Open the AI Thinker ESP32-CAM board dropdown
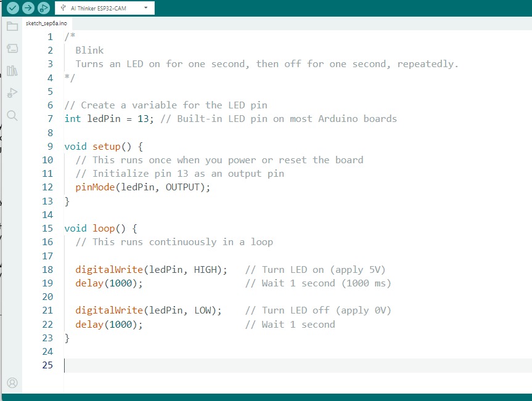 (x=105, y=8)
